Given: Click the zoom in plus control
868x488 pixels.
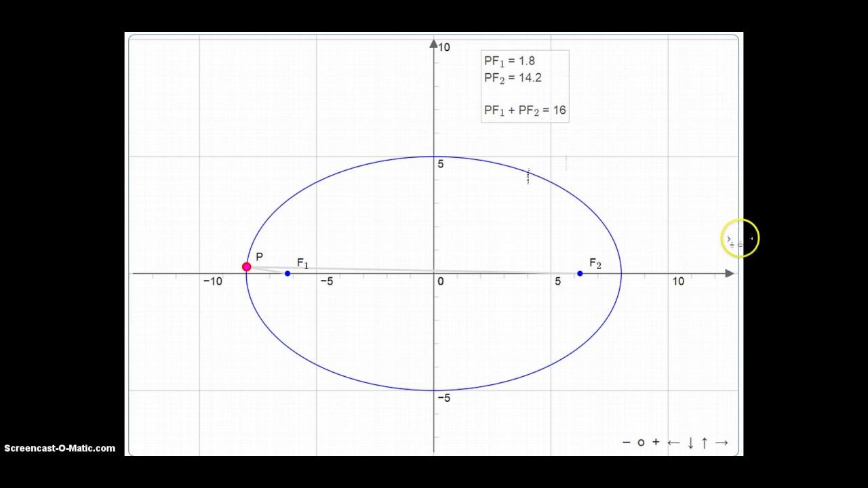Looking at the screenshot, I should tap(656, 443).
